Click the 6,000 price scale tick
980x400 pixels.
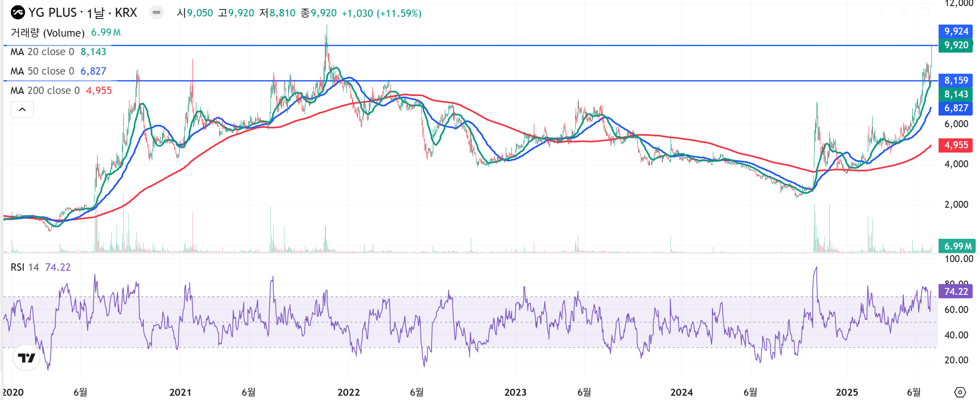point(956,124)
